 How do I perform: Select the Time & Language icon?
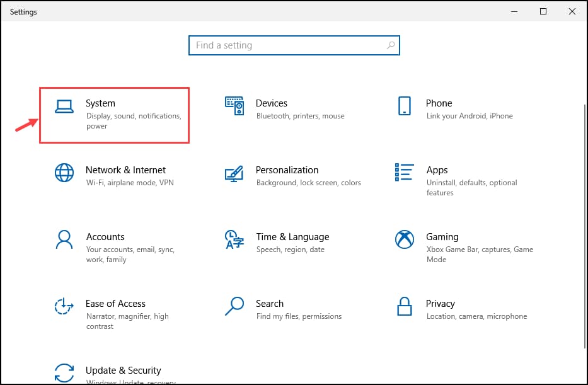234,239
